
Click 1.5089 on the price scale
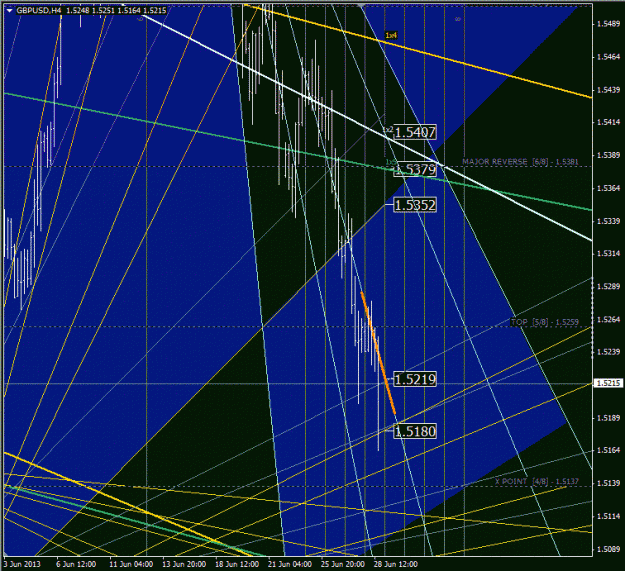click(x=608, y=549)
